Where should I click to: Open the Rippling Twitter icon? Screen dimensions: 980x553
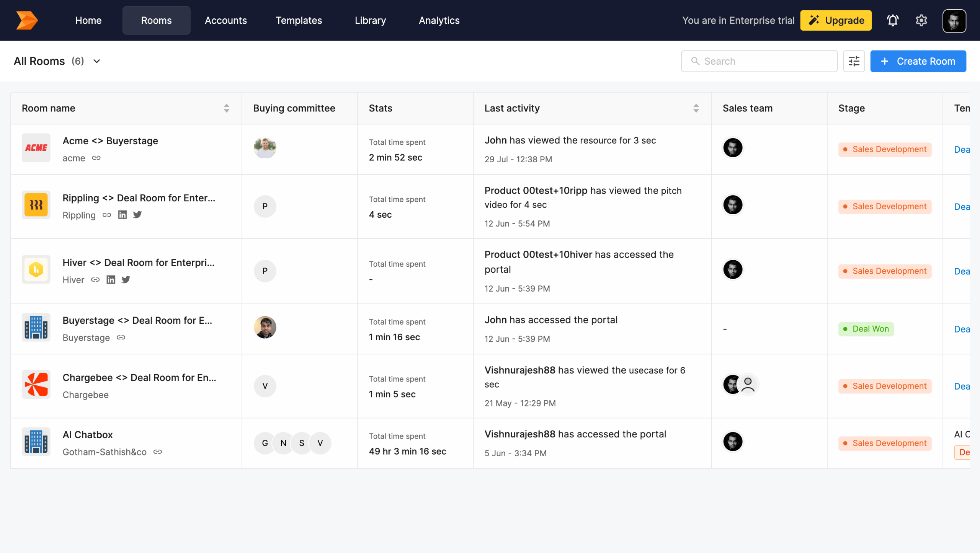[137, 215]
